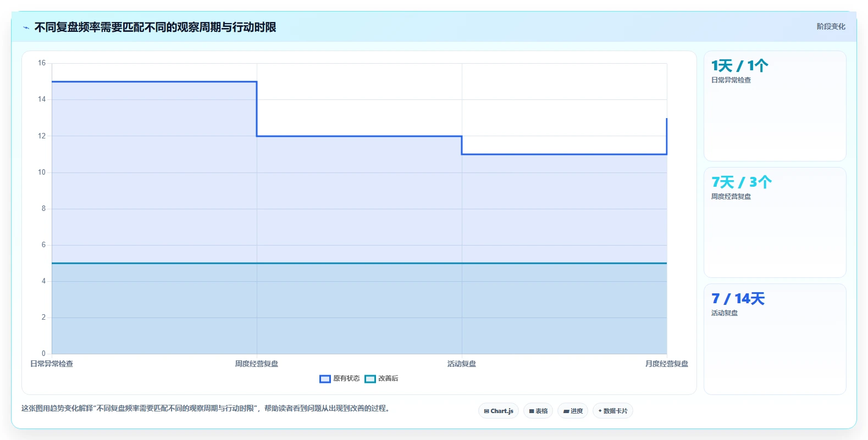Select the 数据卡片 chip
The height and width of the screenshot is (440, 868).
(x=613, y=411)
